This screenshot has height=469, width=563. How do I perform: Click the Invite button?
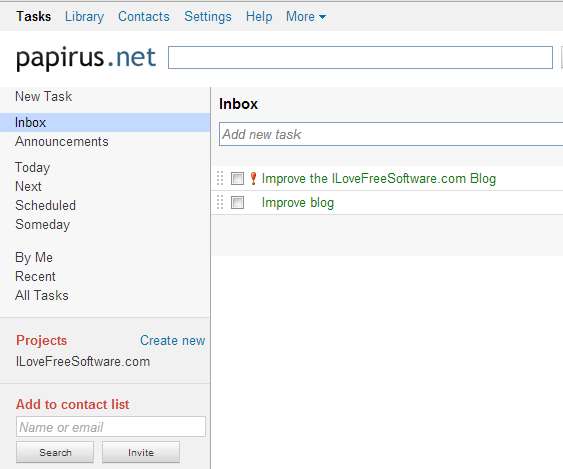tap(141, 452)
